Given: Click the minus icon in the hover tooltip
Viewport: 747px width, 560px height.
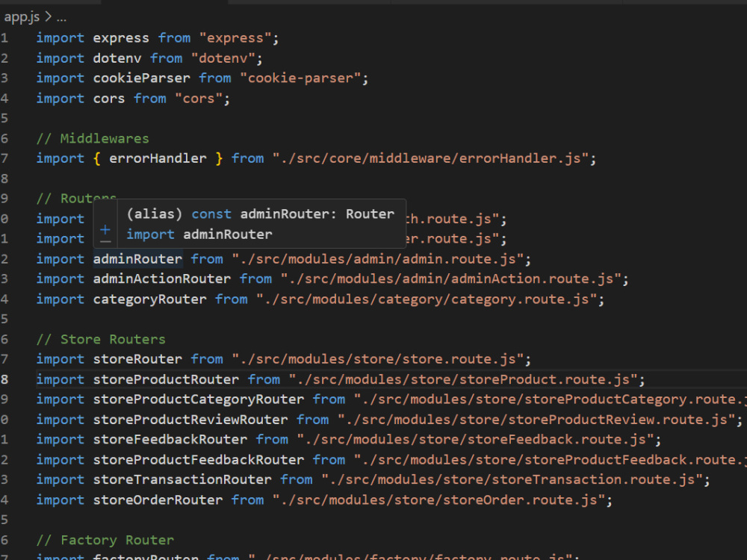Looking at the screenshot, I should [105, 241].
